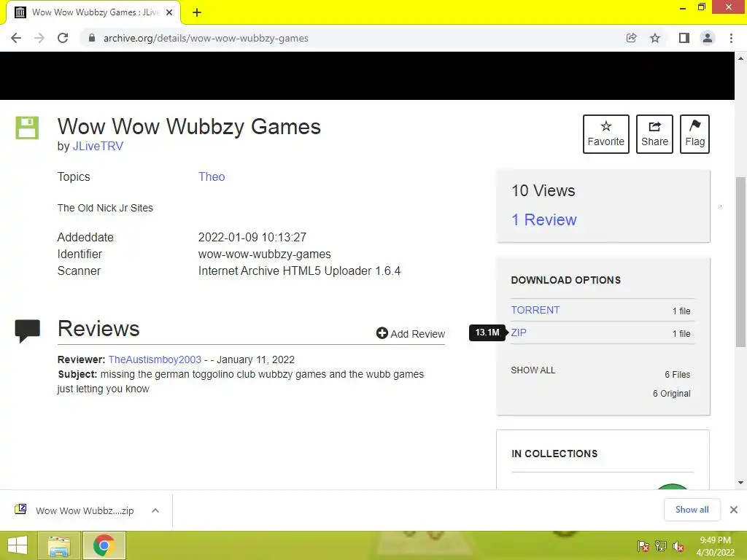Click the plus icon beside Add Review
Screen dimensions: 747x560
click(x=382, y=333)
